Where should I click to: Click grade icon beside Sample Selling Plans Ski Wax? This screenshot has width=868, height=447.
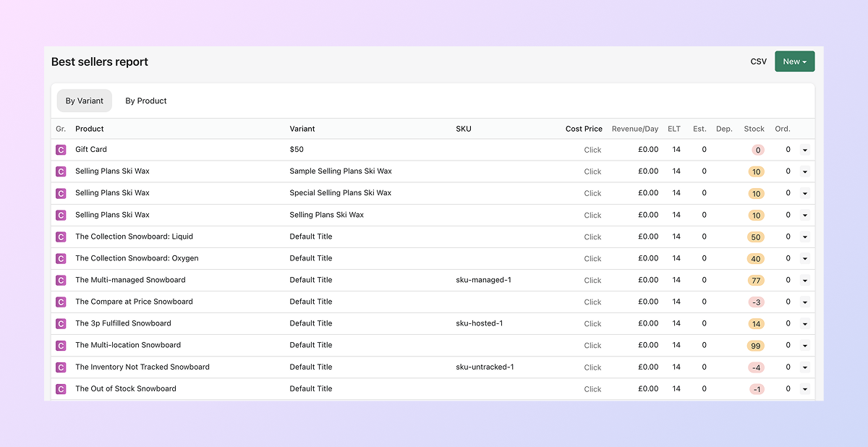pyautogui.click(x=61, y=171)
